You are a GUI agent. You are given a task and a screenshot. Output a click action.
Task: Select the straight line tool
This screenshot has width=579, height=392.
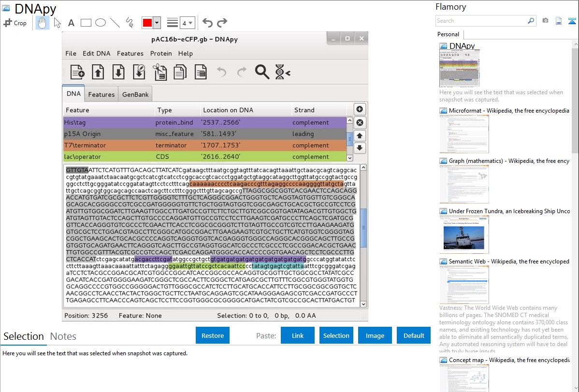(115, 23)
